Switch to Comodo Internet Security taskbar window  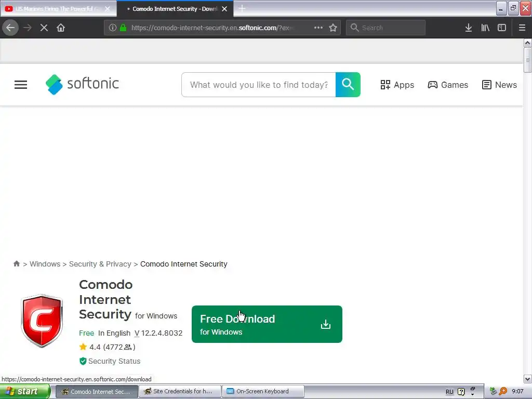[97, 392]
